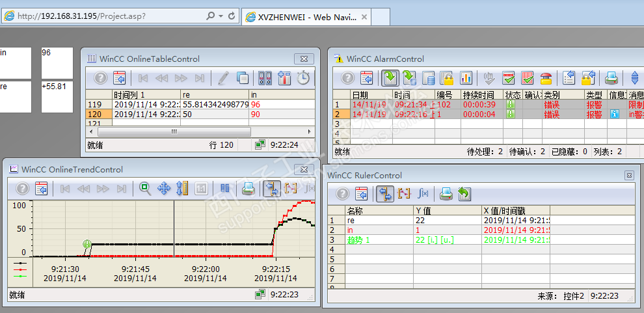644x313 pixels.
Task: Open configuration dialog in OnlineTrendControl
Action: 41,189
